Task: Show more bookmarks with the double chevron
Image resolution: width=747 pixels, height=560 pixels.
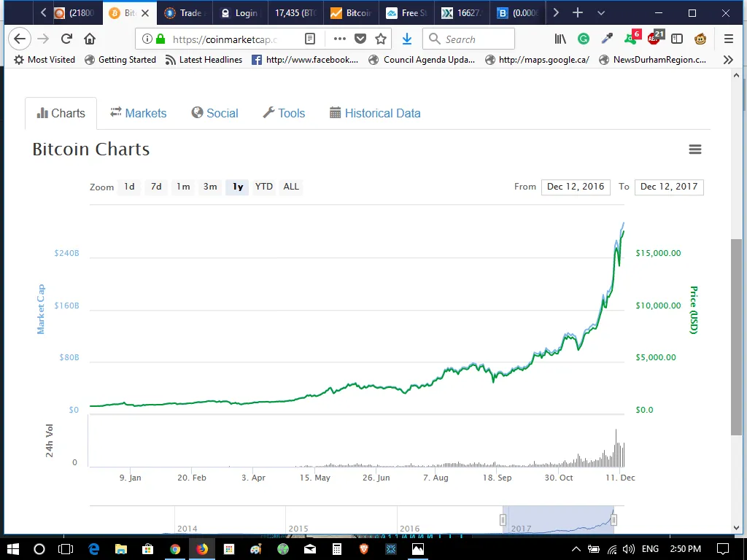Action: click(728, 60)
